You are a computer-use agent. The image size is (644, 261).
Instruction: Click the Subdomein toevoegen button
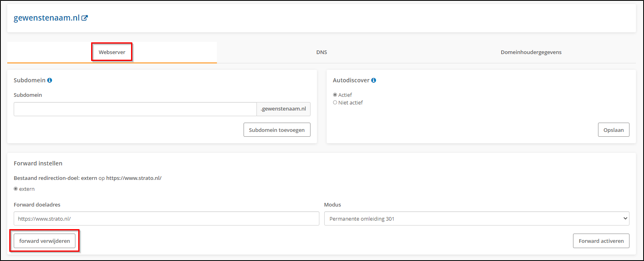277,130
